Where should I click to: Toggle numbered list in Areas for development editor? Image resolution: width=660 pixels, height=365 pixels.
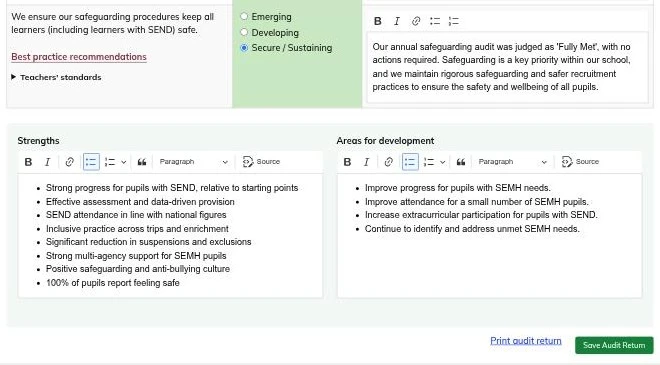point(429,162)
